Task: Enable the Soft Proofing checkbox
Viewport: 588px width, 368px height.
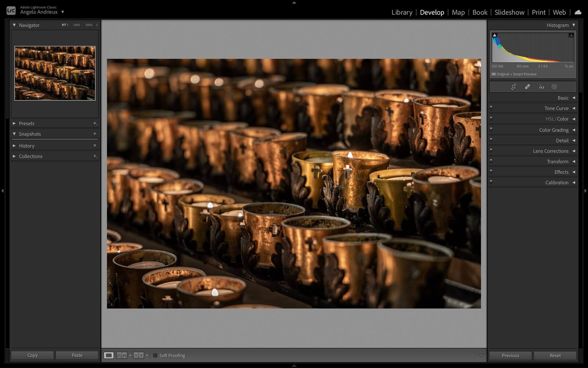Action: 155,355
